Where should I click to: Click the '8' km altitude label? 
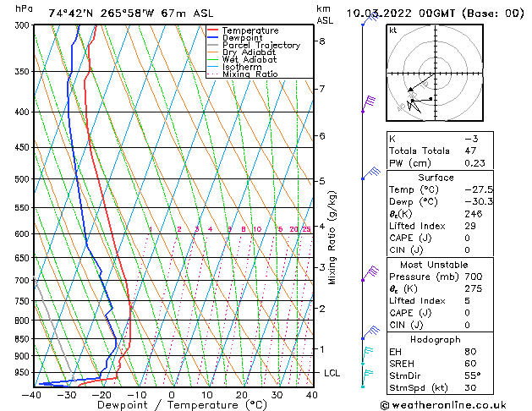pos(321,41)
